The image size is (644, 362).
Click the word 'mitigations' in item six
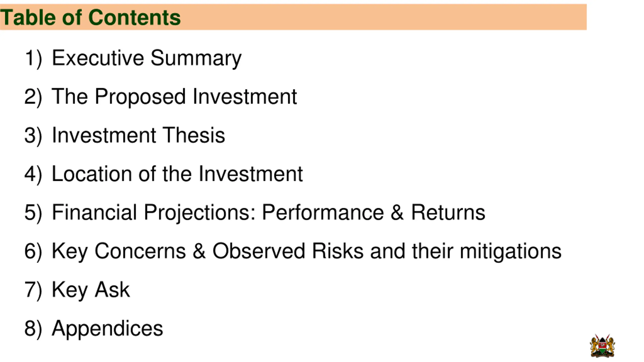pyautogui.click(x=511, y=252)
